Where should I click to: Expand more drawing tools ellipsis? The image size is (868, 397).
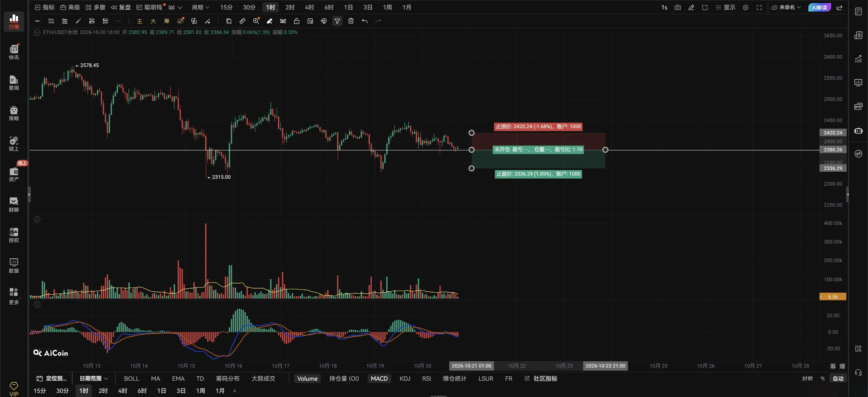click(x=119, y=21)
